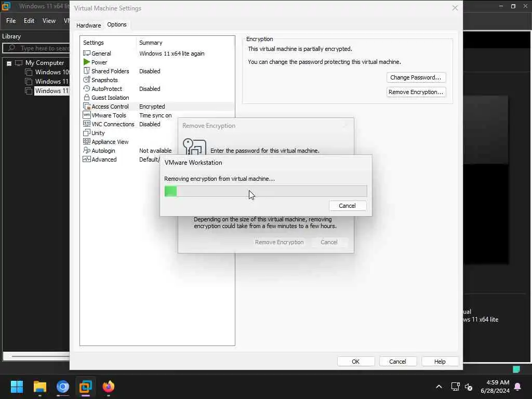Close the Virtual Machine Settings dialog

pos(455,8)
